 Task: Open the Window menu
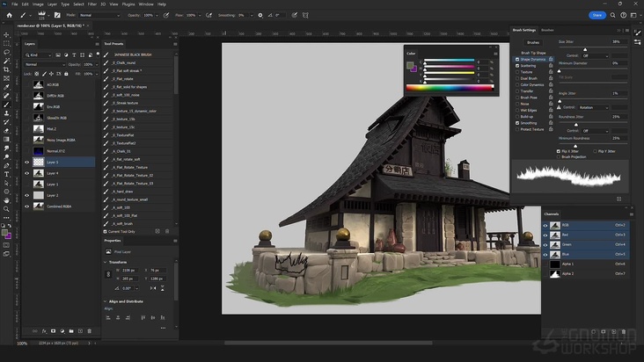(x=146, y=4)
